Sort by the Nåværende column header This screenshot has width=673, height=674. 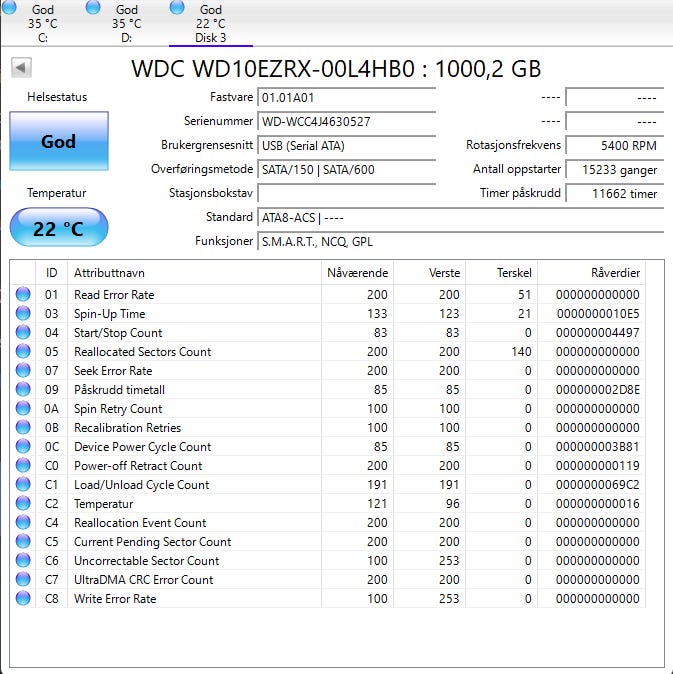[x=357, y=273]
